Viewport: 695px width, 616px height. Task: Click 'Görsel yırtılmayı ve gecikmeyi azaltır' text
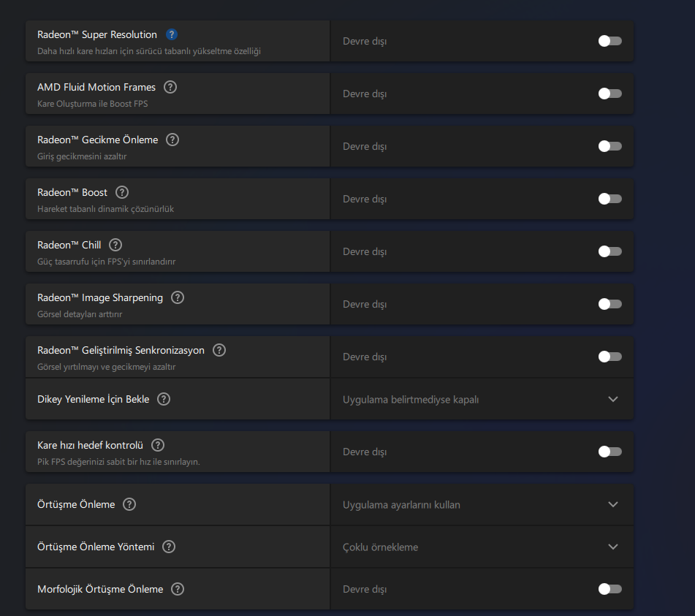tap(107, 367)
